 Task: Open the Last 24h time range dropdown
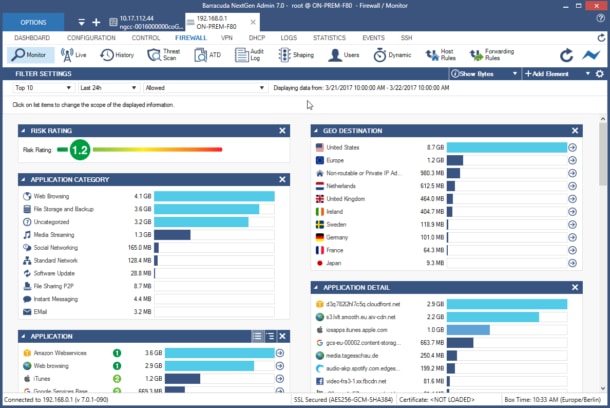click(x=108, y=88)
